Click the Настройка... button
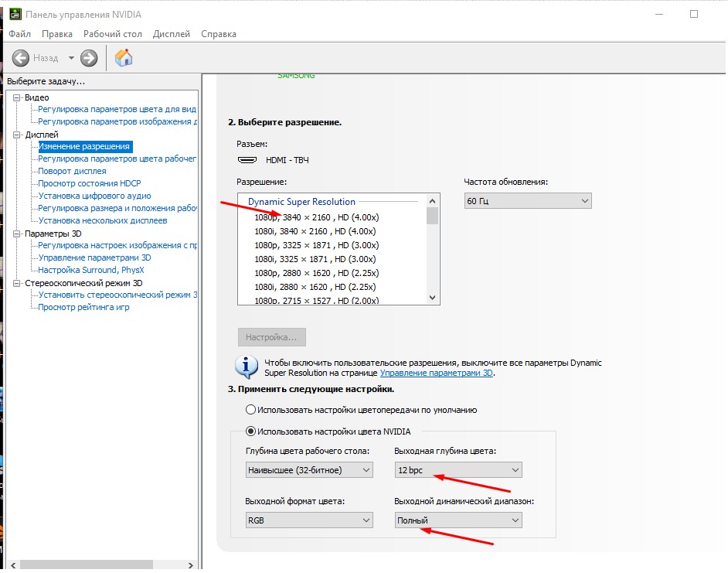728x573 pixels. pyautogui.click(x=271, y=337)
